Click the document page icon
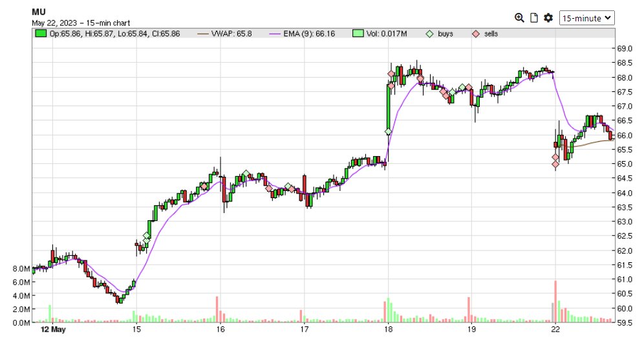Image resolution: width=644 pixels, height=349 pixels. pos(534,17)
